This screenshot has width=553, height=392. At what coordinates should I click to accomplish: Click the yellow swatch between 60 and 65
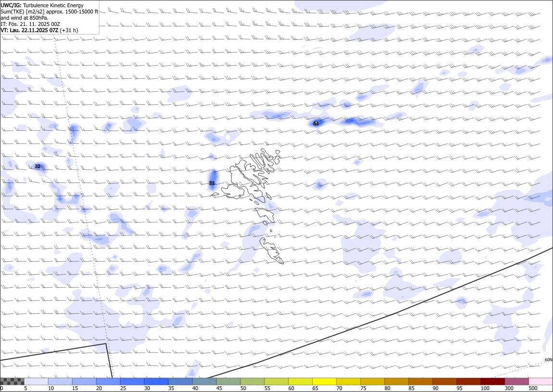pos(300,381)
